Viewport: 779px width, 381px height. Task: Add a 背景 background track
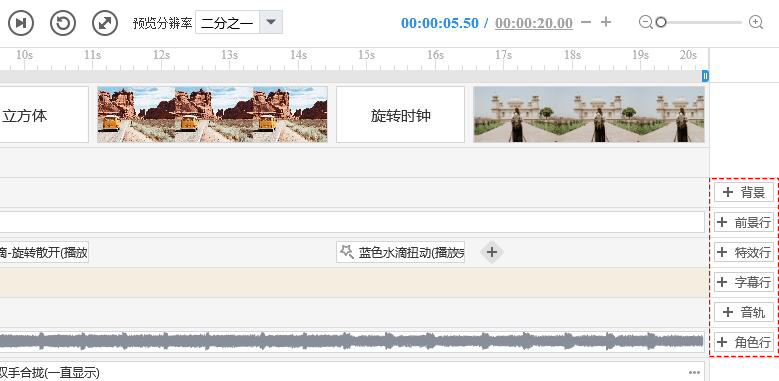pos(744,192)
